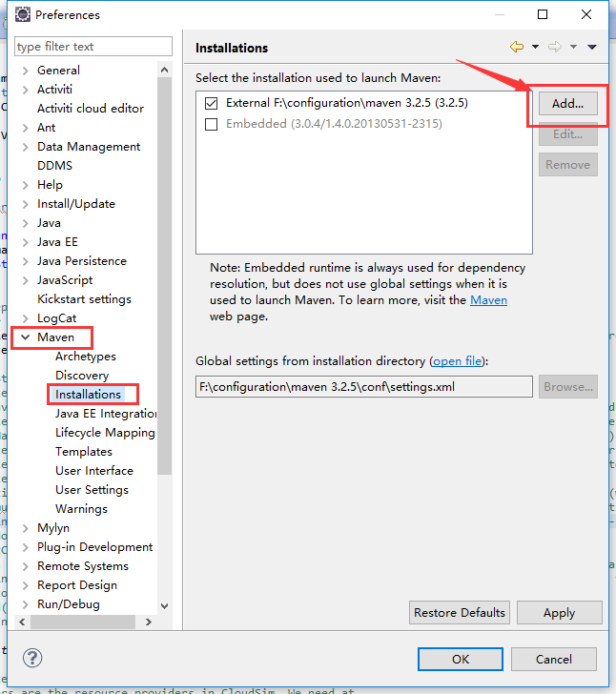The width and height of the screenshot is (616, 694).
Task: Collapse the Maven tree node
Action: [25, 337]
